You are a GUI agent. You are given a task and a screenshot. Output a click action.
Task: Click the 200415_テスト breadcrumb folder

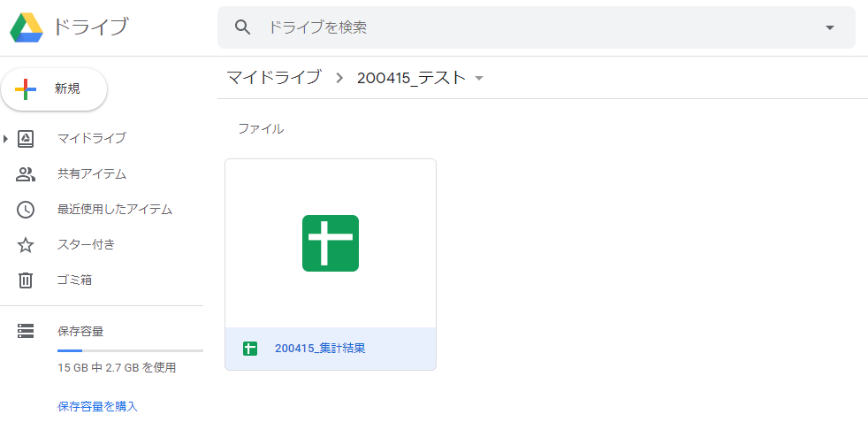(x=411, y=78)
